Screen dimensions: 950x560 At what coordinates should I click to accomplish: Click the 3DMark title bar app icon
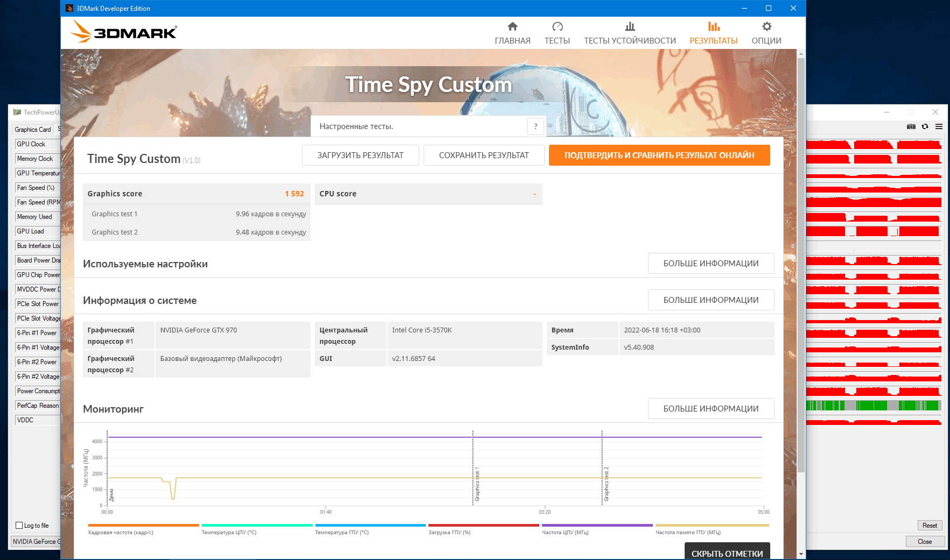point(69,8)
